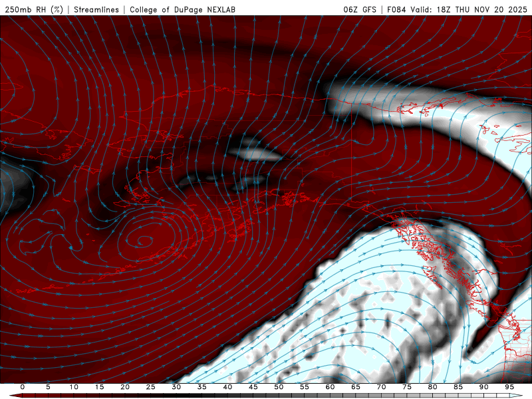Click the colorbar tick label "95"
Viewport: 532px width, 399px height.
[x=509, y=387]
